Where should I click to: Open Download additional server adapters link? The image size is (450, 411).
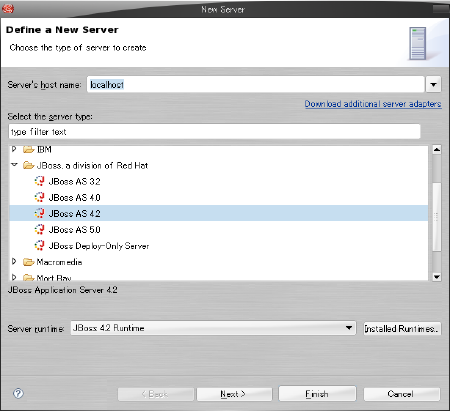373,104
